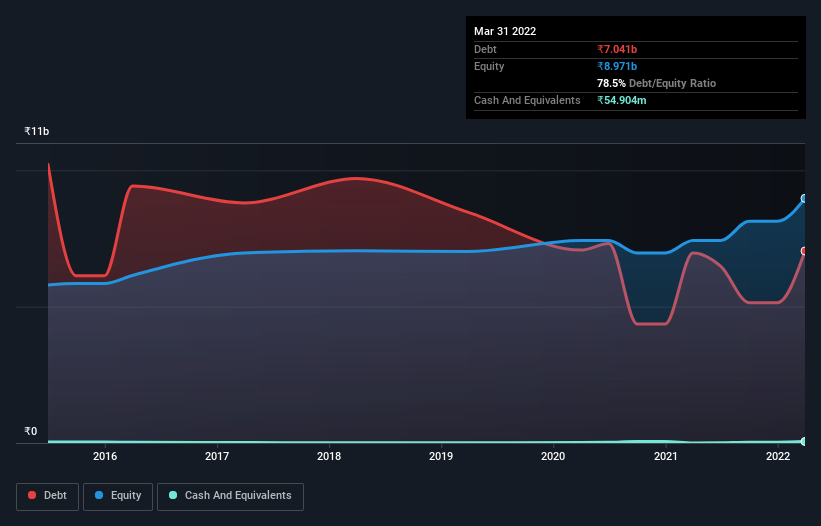Click the ₹11b y-axis label

click(37, 131)
